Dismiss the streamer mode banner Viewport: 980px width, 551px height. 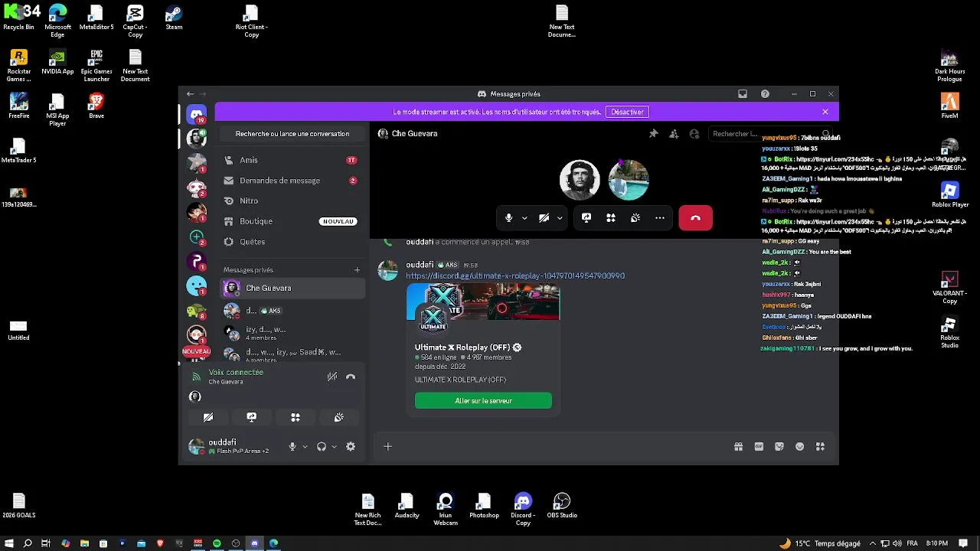coord(825,112)
